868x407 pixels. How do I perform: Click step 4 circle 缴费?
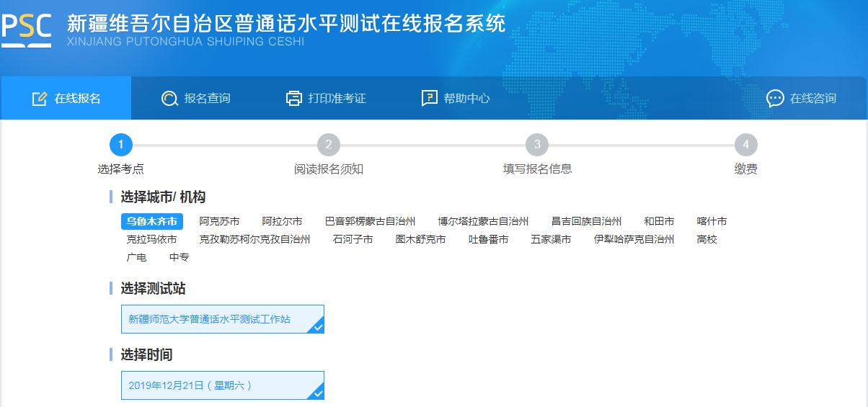746,145
